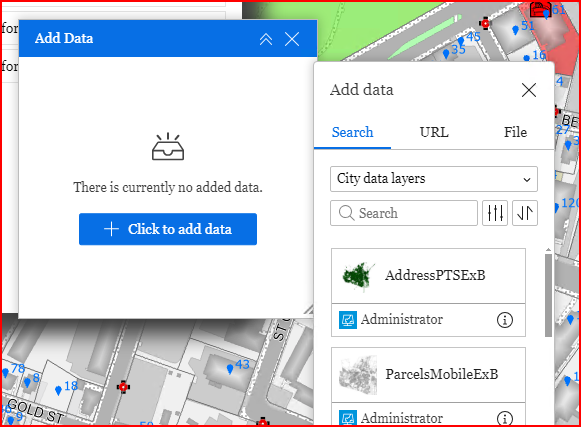
Task: Click the search magnifier icon in Search box
Action: click(346, 213)
